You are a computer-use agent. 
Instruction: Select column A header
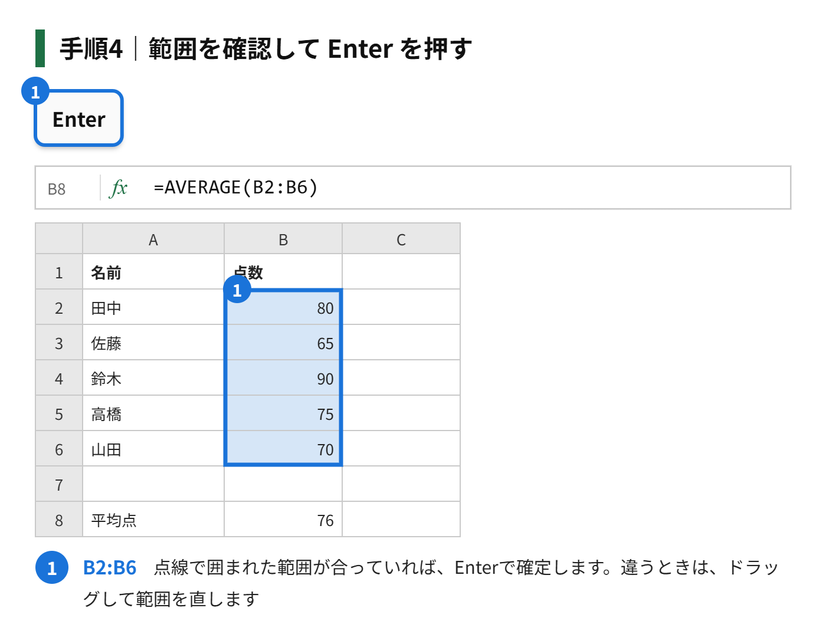pos(153,239)
